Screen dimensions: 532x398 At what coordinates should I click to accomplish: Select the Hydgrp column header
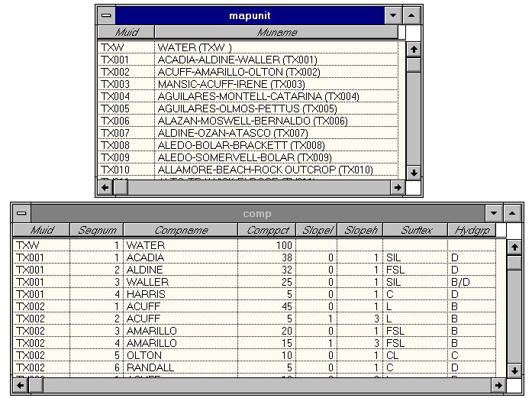(471, 230)
